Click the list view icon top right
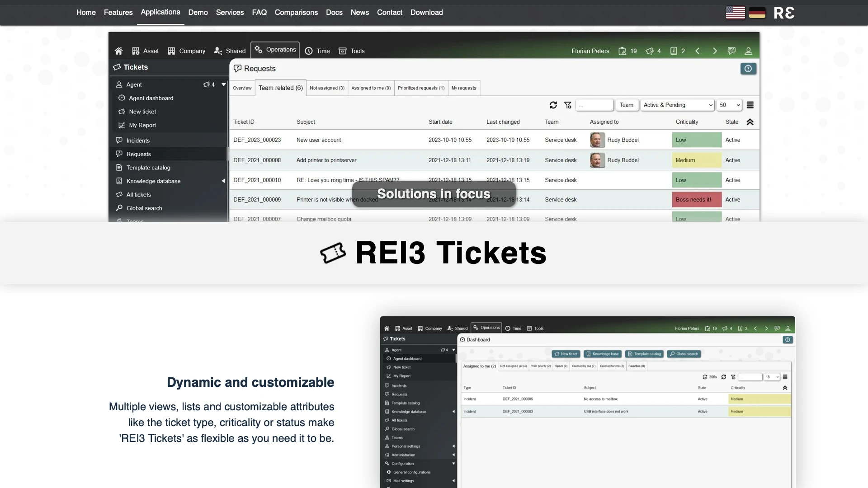Image resolution: width=868 pixels, height=488 pixels. tap(750, 105)
